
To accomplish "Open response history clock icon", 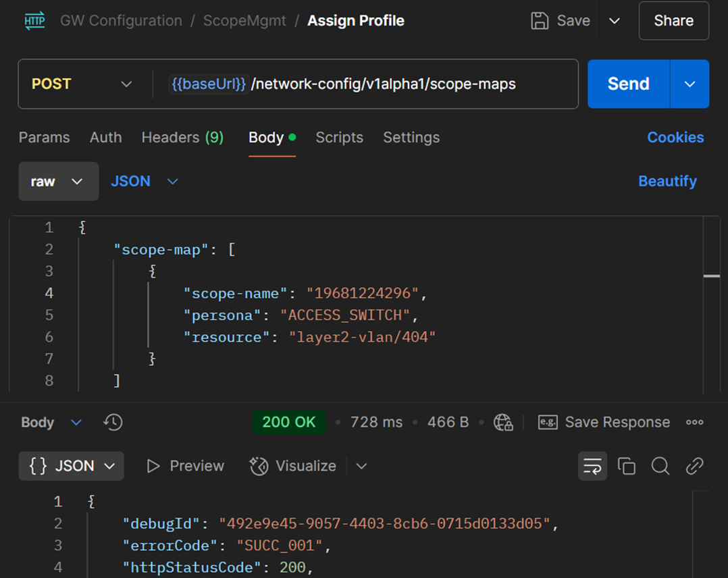I will [113, 423].
